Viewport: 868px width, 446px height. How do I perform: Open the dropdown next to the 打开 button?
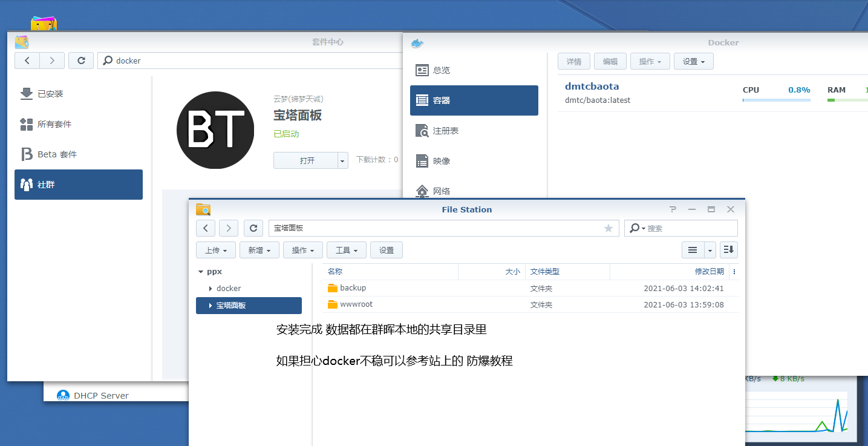click(342, 160)
